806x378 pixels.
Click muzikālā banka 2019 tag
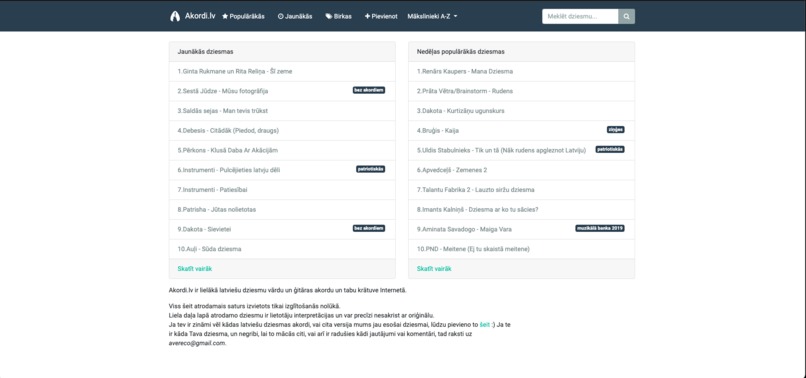click(x=600, y=228)
